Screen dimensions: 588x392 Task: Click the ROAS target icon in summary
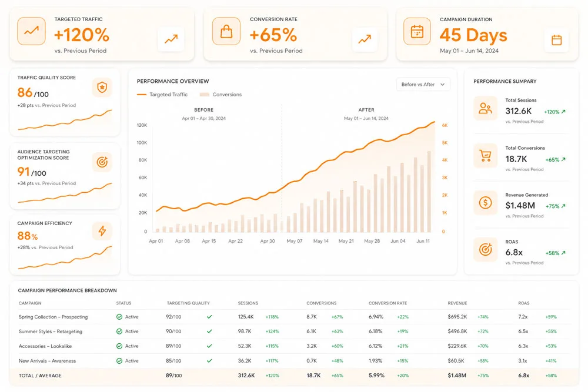(485, 249)
